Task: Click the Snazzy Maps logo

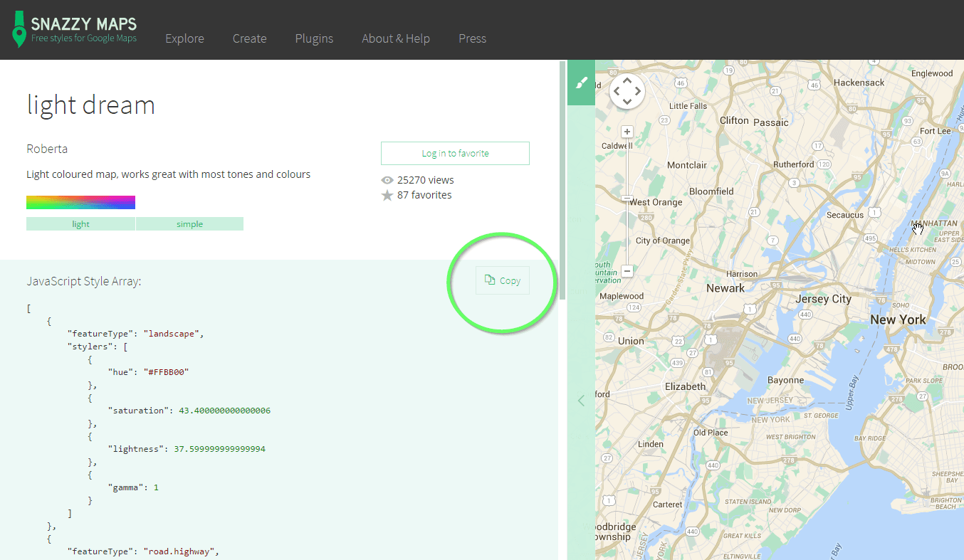Action: pyautogui.click(x=74, y=30)
